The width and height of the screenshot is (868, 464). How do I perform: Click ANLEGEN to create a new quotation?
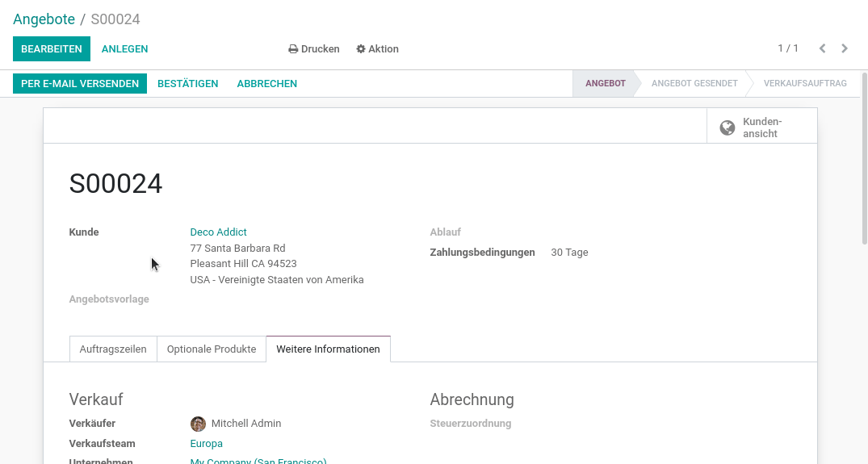(124, 48)
